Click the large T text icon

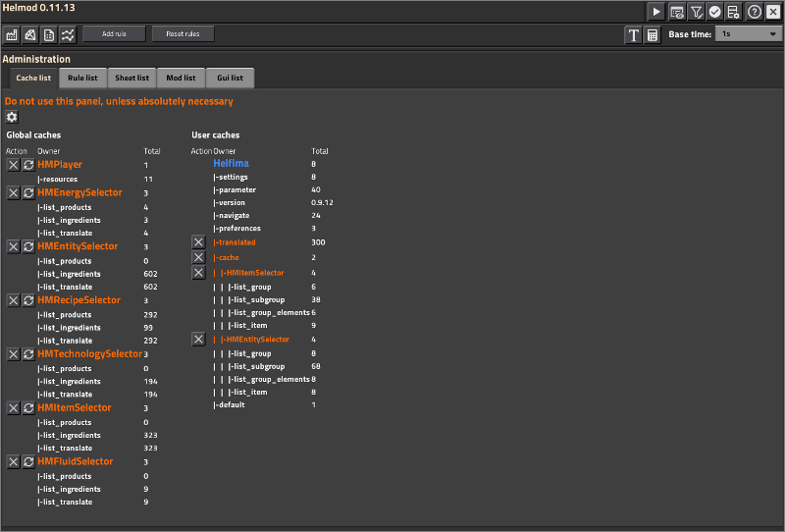click(634, 34)
